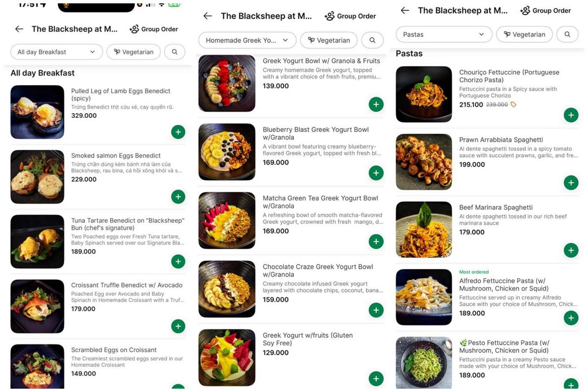Click Group Order on the Pastas screen
This screenshot has height=392, width=588.
pos(546,11)
